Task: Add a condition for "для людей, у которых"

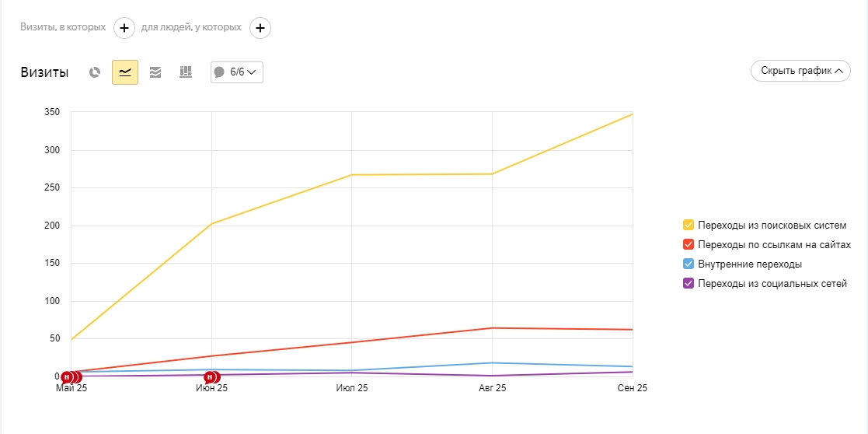Action: tap(260, 28)
